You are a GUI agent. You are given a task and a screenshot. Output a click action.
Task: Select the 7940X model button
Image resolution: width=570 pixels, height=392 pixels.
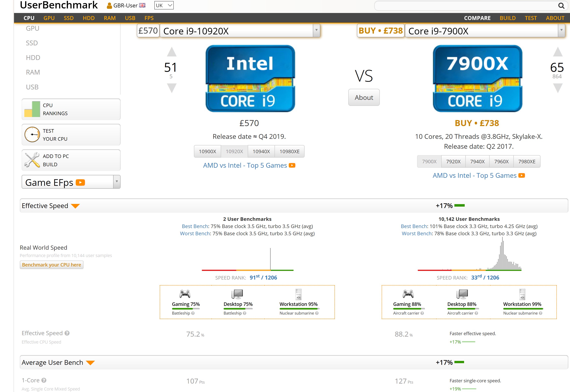(x=477, y=161)
